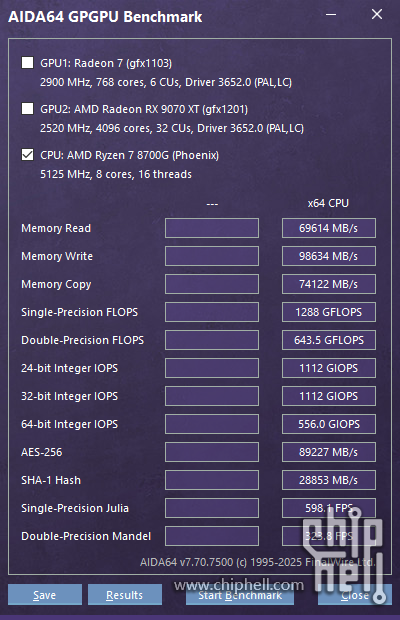Click the 24-bit Integer IOPS 1112 GIOPS value
The width and height of the screenshot is (400, 620).
coord(329,368)
